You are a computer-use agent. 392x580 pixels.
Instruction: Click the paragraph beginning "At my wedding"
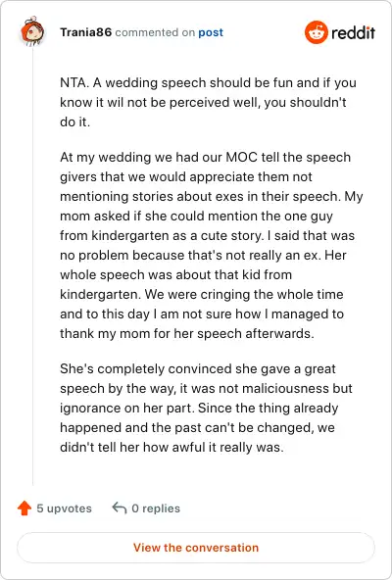pos(212,245)
